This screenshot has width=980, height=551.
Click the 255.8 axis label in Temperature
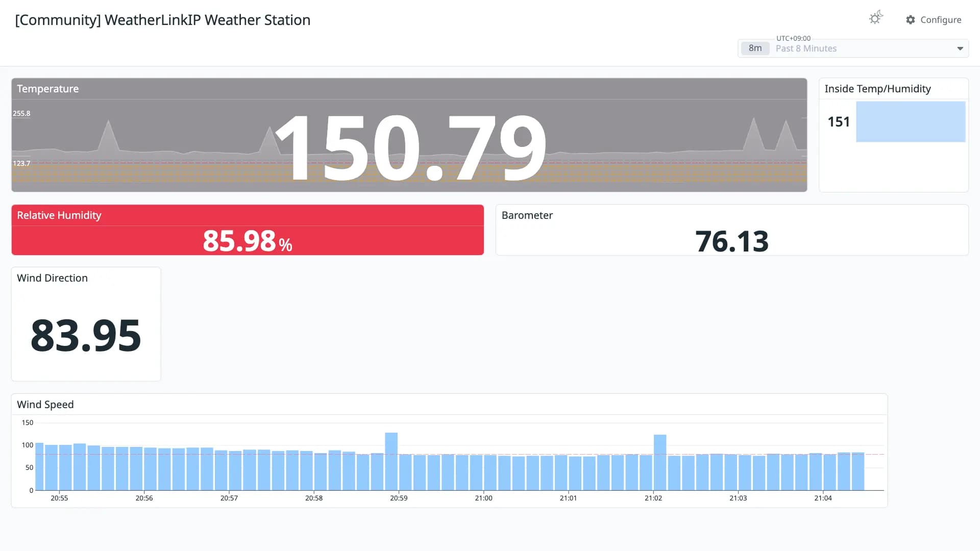pyautogui.click(x=21, y=113)
